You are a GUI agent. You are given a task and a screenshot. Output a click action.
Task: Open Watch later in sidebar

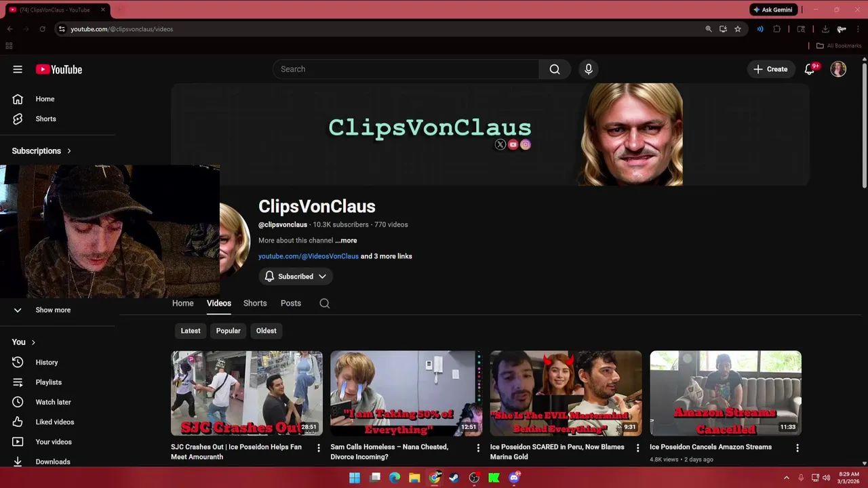pyautogui.click(x=53, y=402)
